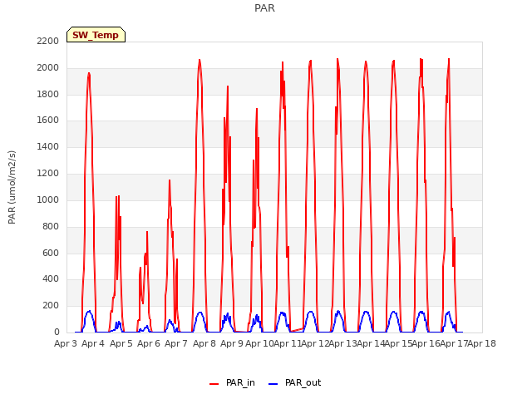Click the PAR (umol/m2/s) y-axis label
The height and width of the screenshot is (399, 532).
(x=12, y=187)
